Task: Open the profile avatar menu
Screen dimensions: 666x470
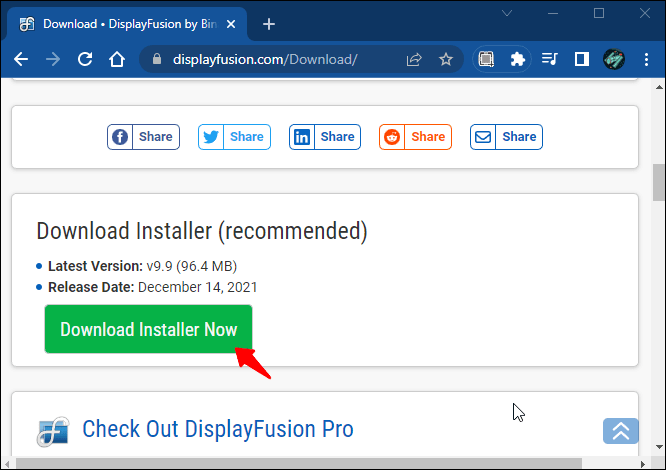Action: pyautogui.click(x=614, y=59)
